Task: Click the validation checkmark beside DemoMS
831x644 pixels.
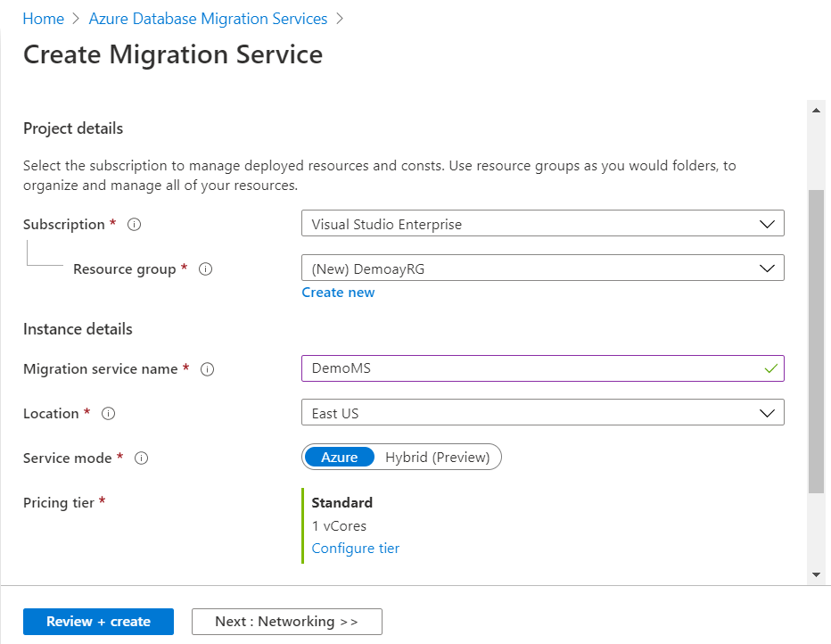Action: (770, 367)
